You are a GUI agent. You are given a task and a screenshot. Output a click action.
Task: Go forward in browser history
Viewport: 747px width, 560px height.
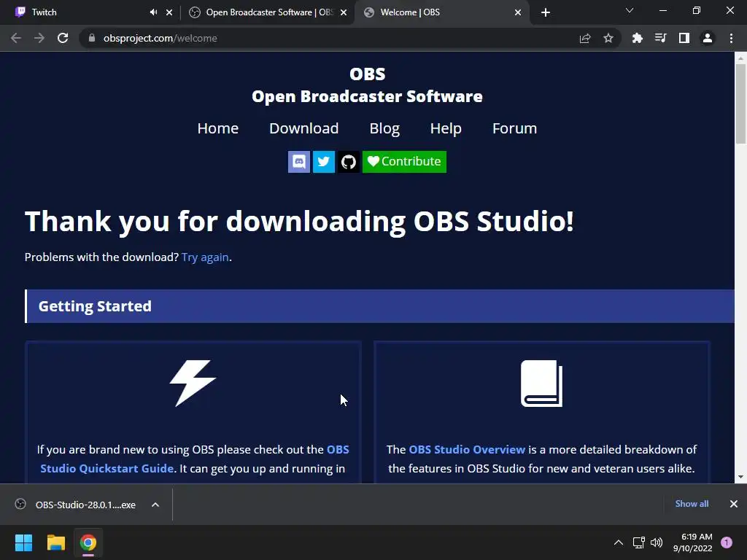coord(39,38)
